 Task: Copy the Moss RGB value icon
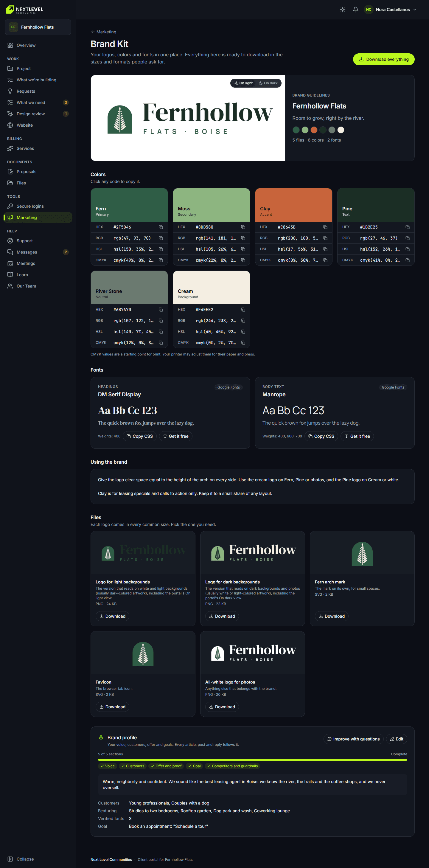pos(243,238)
